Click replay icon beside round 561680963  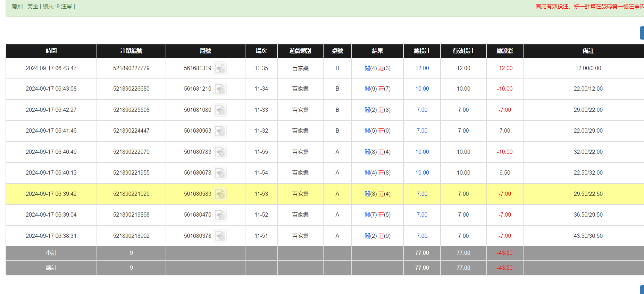pyautogui.click(x=220, y=131)
